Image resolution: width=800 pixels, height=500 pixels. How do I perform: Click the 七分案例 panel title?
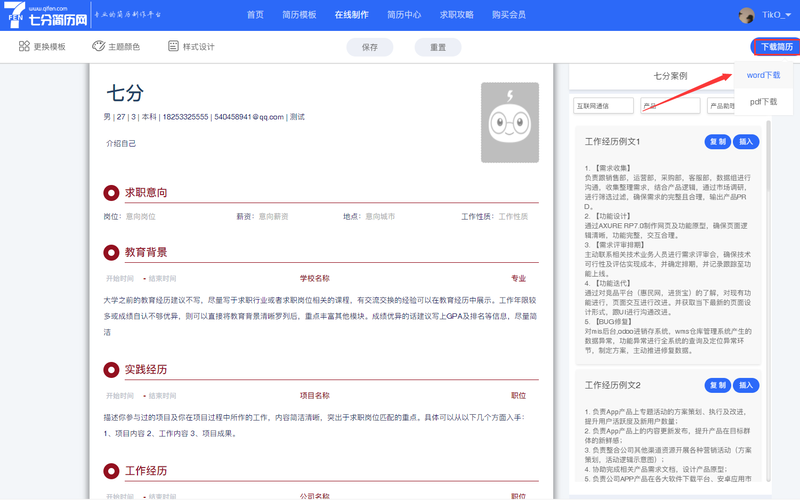click(670, 76)
